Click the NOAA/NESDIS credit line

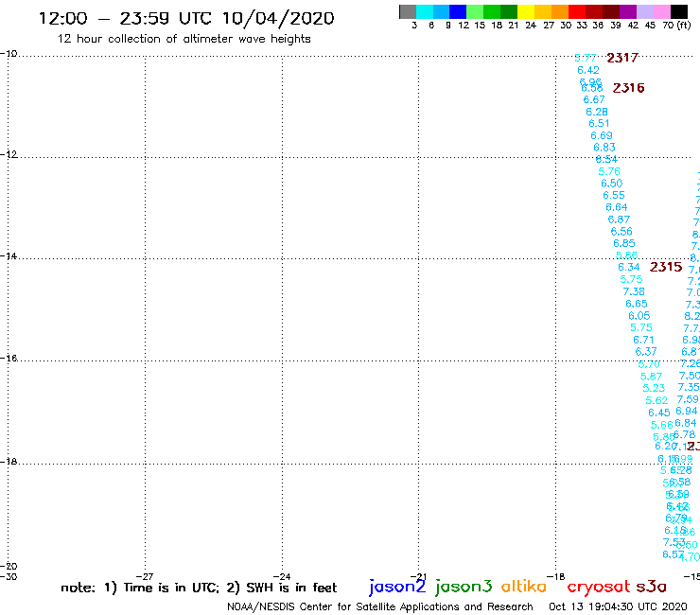(380, 606)
